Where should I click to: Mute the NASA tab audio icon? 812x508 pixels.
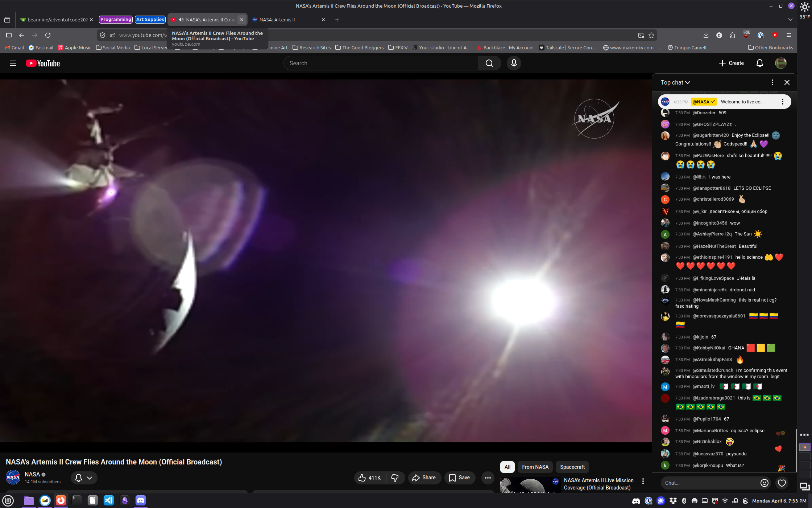tap(181, 20)
